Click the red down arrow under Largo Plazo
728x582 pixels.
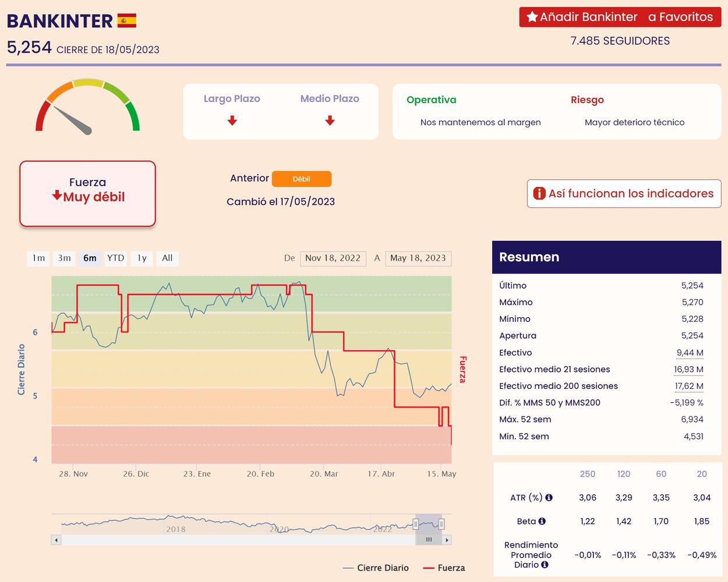(x=232, y=120)
